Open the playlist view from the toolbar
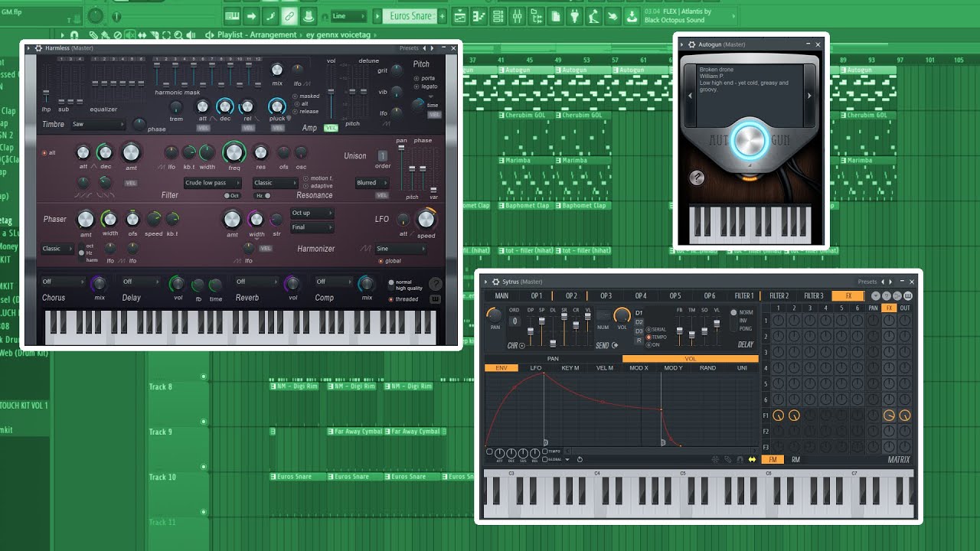 [459, 15]
